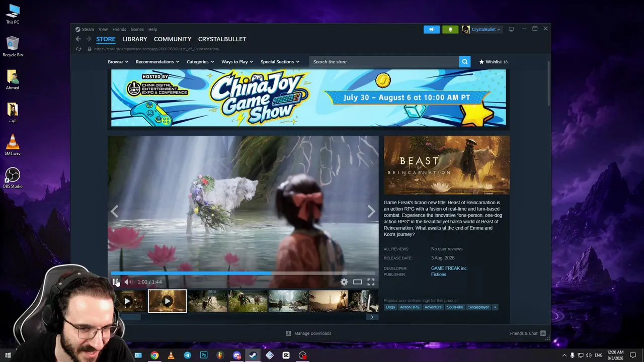Viewport: 644px width, 362px height.
Task: Open Telegram from the taskbar
Action: click(187, 355)
